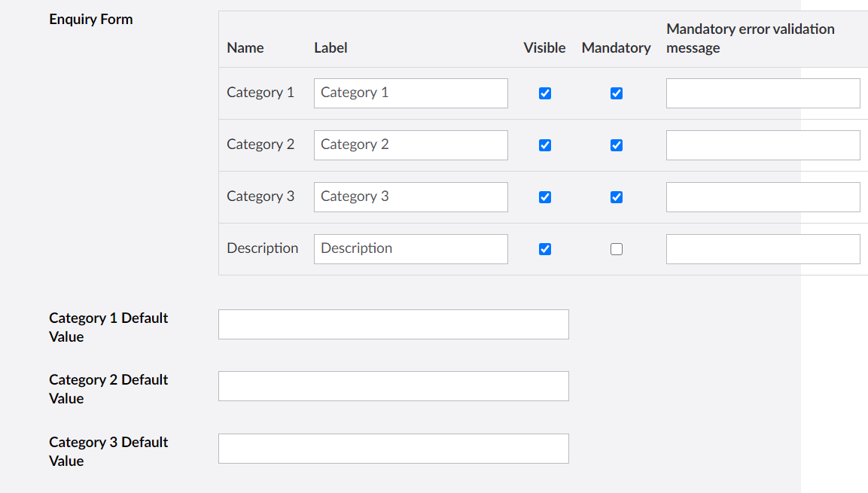This screenshot has height=493, width=868.
Task: Hide the Description field via Visible checkbox
Action: pos(545,249)
